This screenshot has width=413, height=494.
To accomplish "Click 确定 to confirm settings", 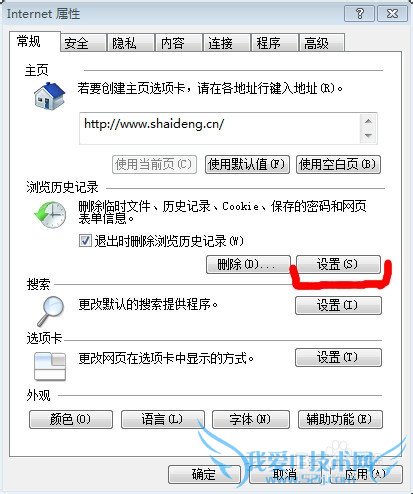I will tap(204, 474).
